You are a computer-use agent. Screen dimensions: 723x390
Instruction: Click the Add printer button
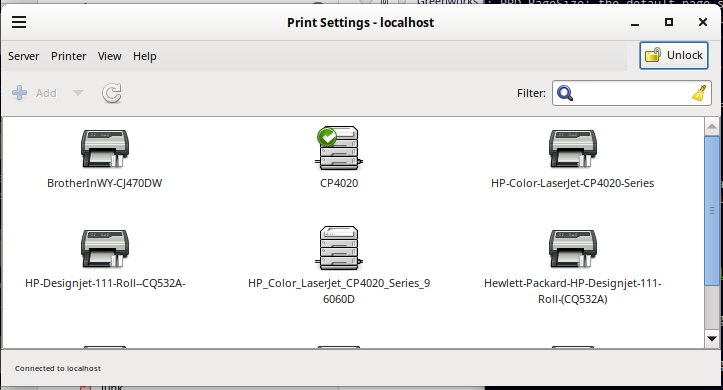(x=34, y=93)
